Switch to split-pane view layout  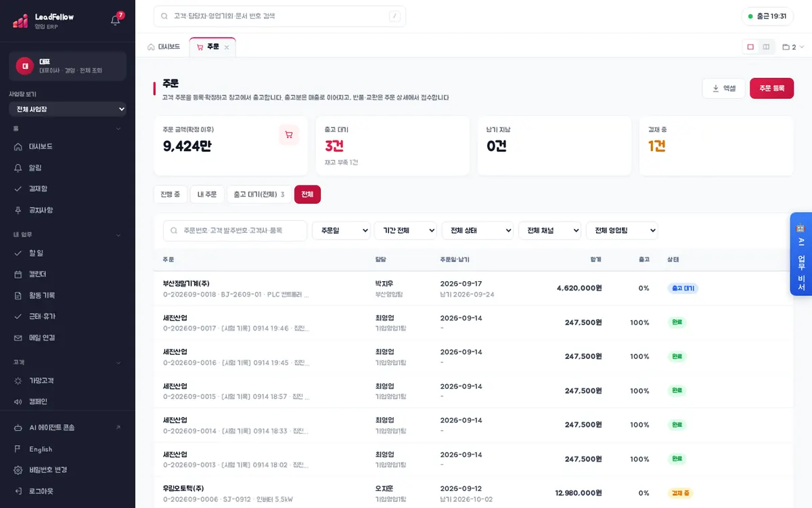766,47
